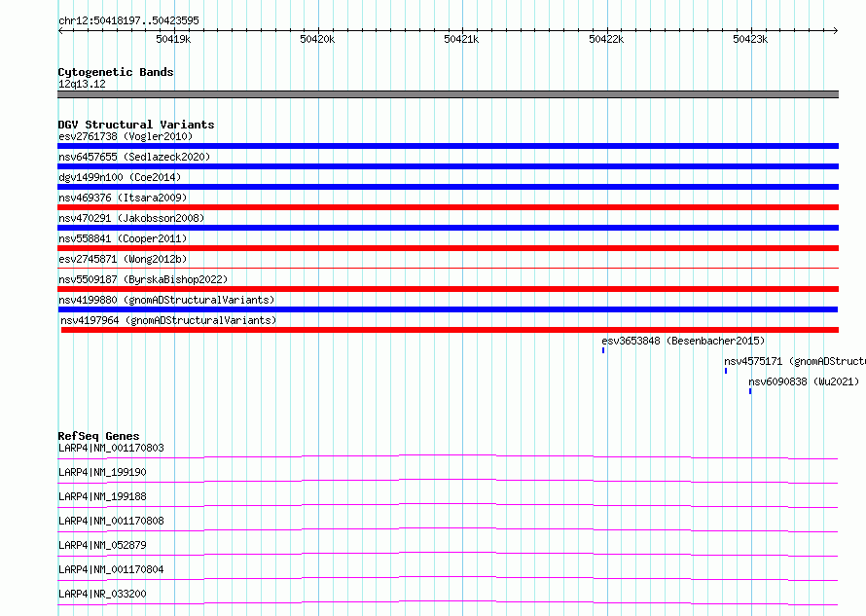Open variant esv2745871 (Wong2012b) label
This screenshot has width=866, height=616.
point(123,259)
